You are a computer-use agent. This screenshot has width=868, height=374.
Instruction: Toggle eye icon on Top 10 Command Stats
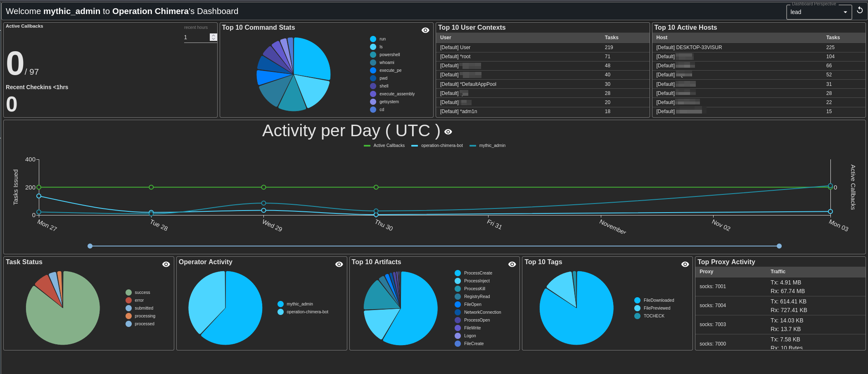click(x=425, y=30)
